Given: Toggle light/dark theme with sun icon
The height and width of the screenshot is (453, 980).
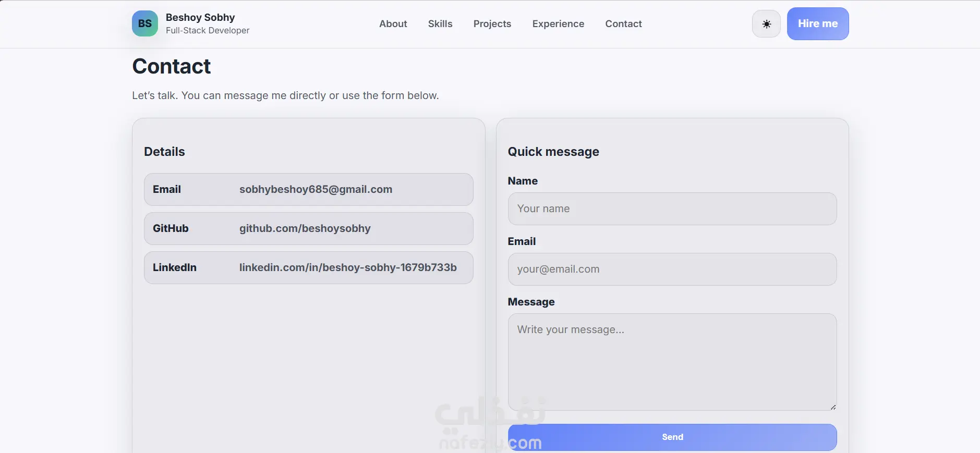Looking at the screenshot, I should point(766,24).
